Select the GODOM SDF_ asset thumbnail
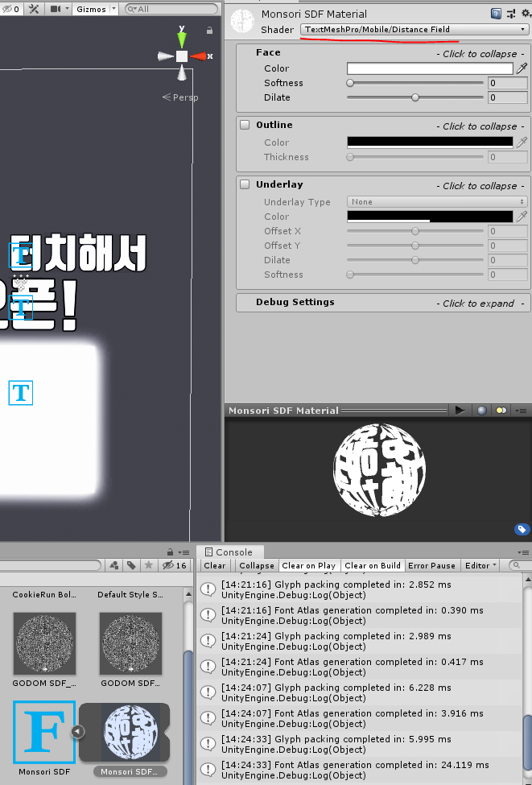This screenshot has width=532, height=785. pyautogui.click(x=44, y=644)
